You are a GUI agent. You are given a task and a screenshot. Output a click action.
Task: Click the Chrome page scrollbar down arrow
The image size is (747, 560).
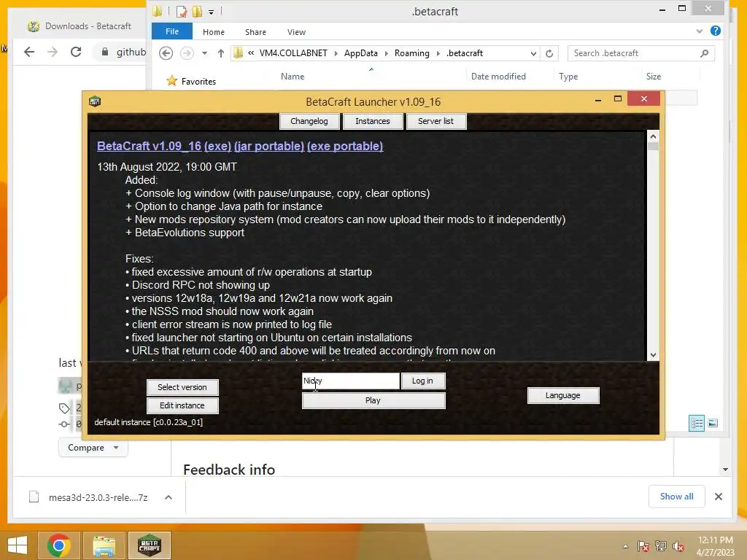click(x=725, y=470)
